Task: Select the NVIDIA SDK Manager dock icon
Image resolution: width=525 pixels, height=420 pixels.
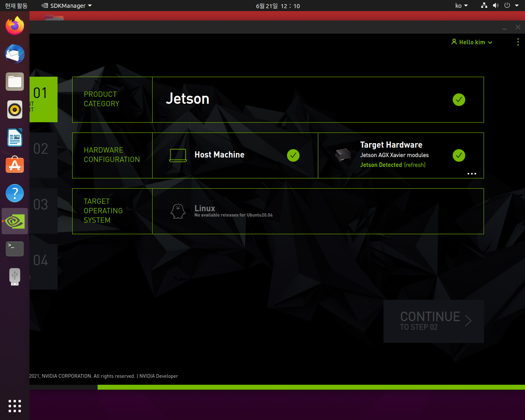Action: pyautogui.click(x=15, y=221)
